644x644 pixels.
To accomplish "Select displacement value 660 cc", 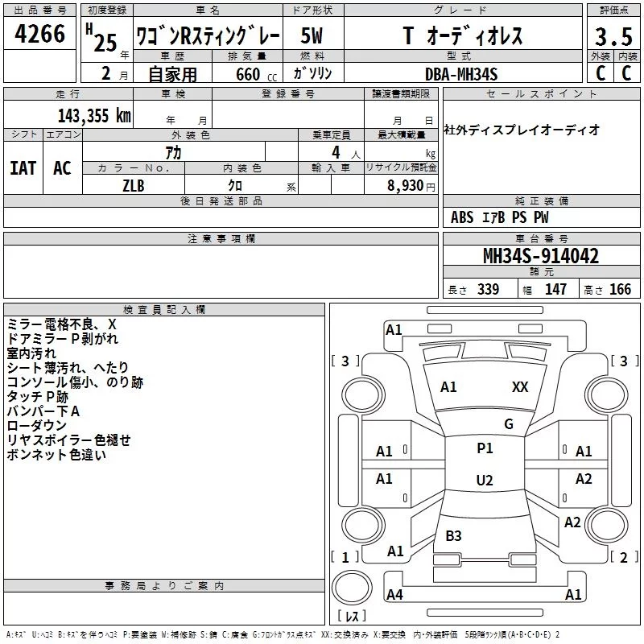I will pyautogui.click(x=256, y=74).
